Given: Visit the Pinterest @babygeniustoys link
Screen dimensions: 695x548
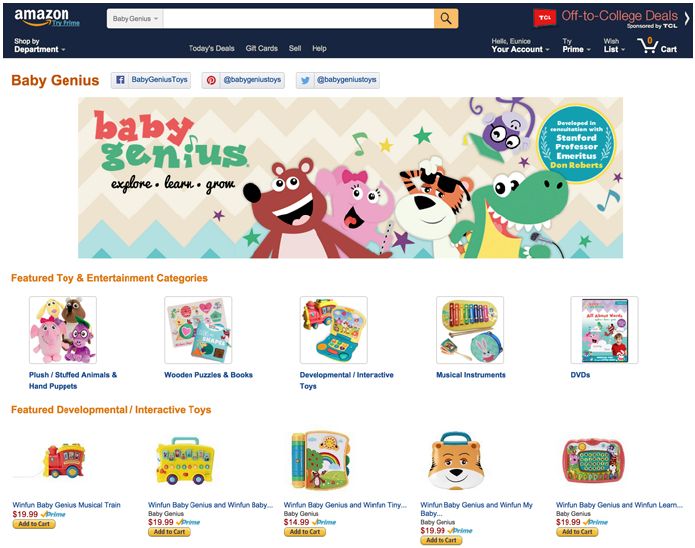Looking at the screenshot, I should (243, 80).
